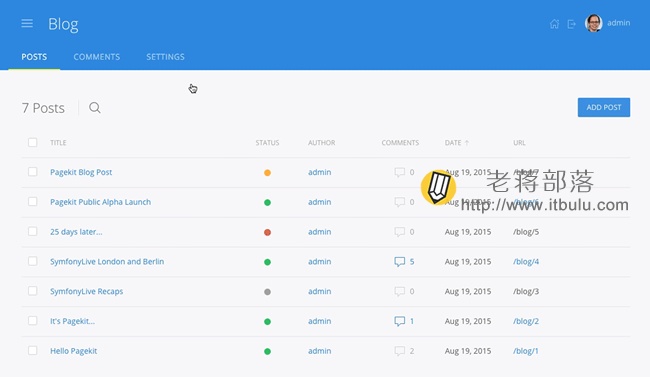This screenshot has height=377, width=650.
Task: Visit the /blog/2 URL link
Action: [526, 321]
